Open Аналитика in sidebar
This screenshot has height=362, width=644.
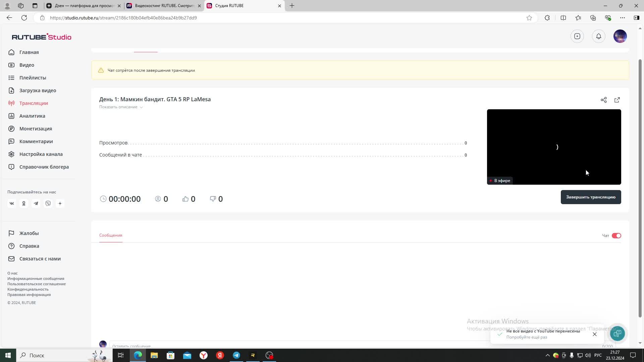click(32, 116)
